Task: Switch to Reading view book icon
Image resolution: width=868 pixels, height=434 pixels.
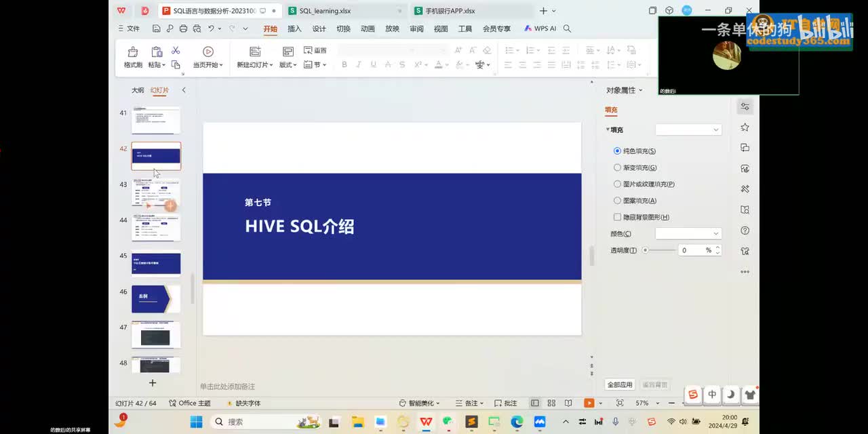Action: tap(568, 403)
